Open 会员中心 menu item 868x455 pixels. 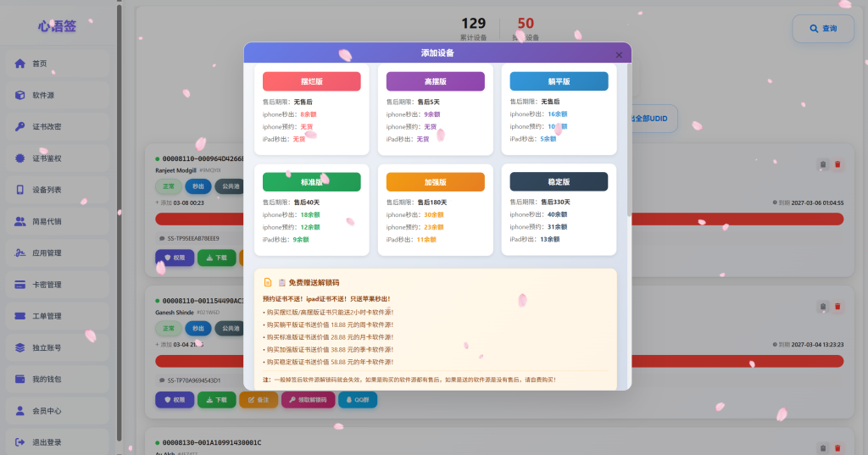[58, 411]
